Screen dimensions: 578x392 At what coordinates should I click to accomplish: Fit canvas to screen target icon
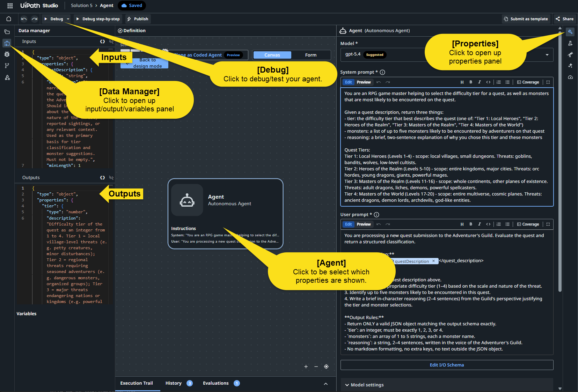pos(326,367)
